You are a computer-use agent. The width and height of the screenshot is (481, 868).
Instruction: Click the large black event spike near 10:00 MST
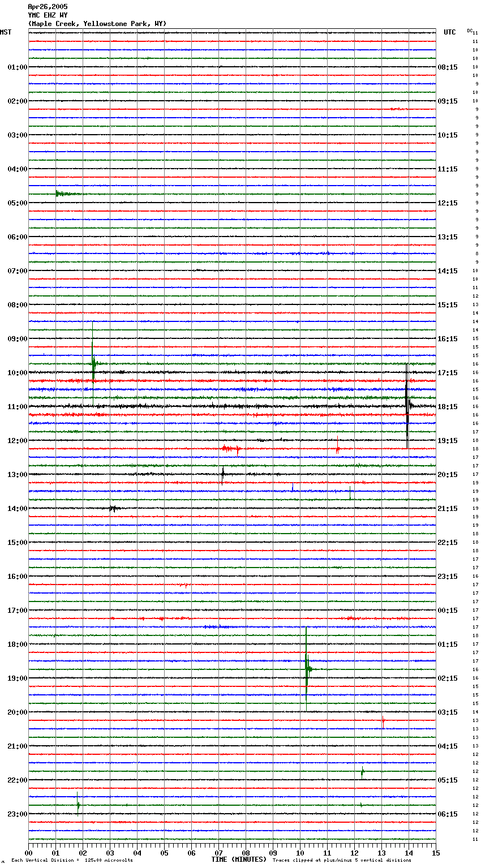(x=407, y=406)
